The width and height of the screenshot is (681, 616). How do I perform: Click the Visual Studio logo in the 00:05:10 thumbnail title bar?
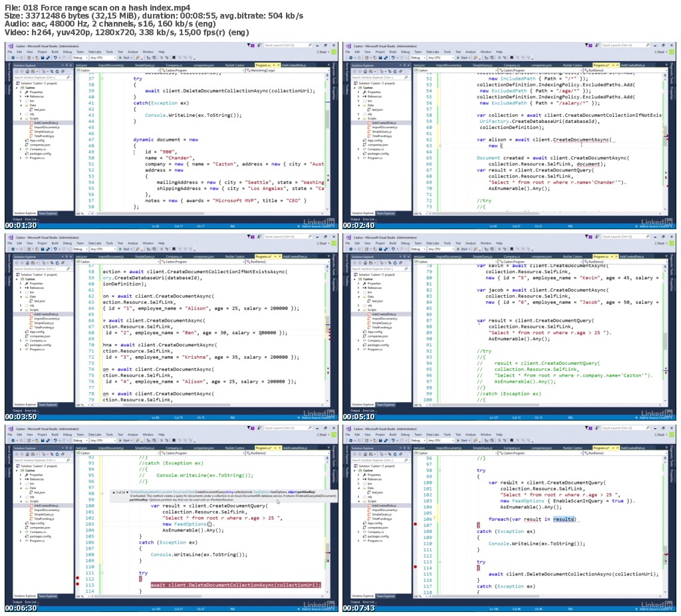click(348, 237)
